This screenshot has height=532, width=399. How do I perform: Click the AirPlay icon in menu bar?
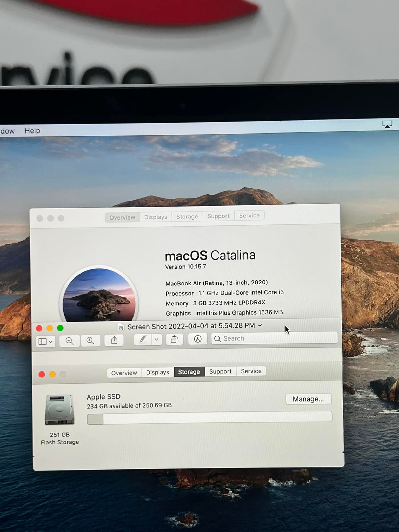tap(387, 124)
